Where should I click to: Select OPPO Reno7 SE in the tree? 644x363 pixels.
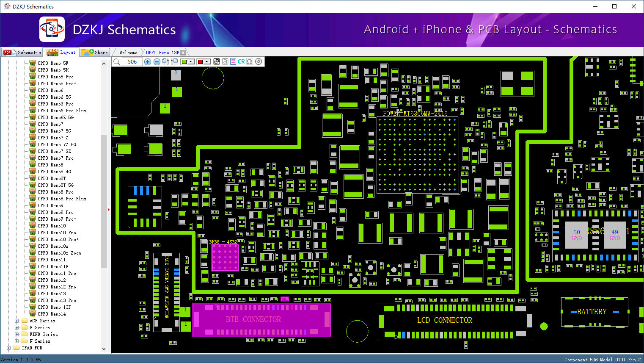(x=54, y=151)
